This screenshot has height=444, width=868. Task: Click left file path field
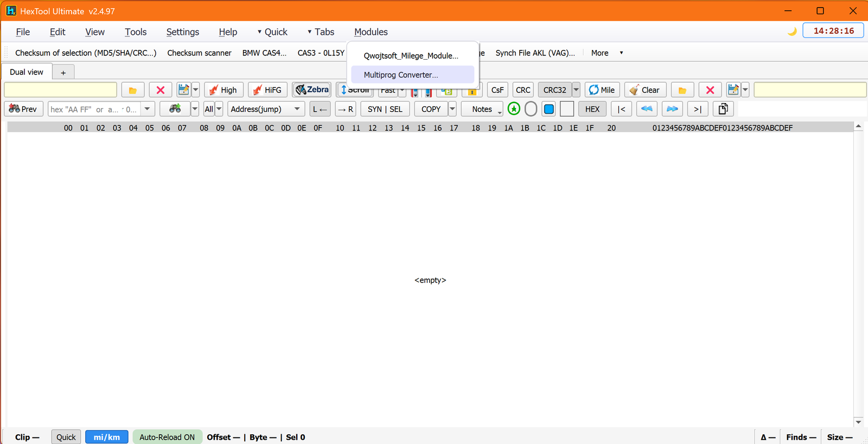tap(61, 90)
